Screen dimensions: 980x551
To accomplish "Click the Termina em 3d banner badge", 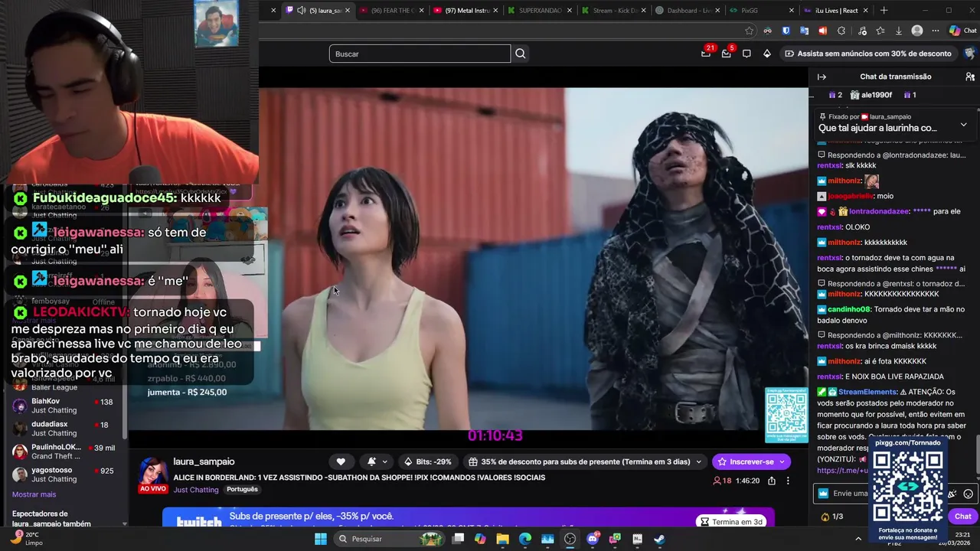I will pyautogui.click(x=730, y=522).
